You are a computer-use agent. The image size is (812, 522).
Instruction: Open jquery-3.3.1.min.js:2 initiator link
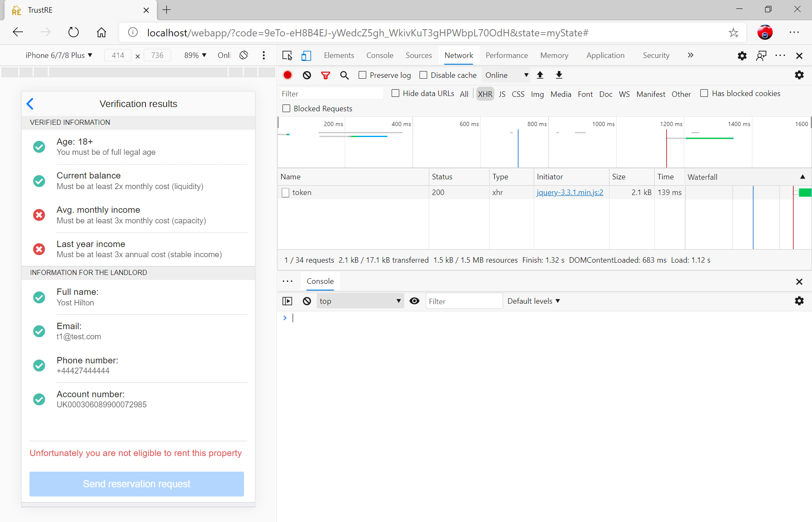click(x=570, y=192)
